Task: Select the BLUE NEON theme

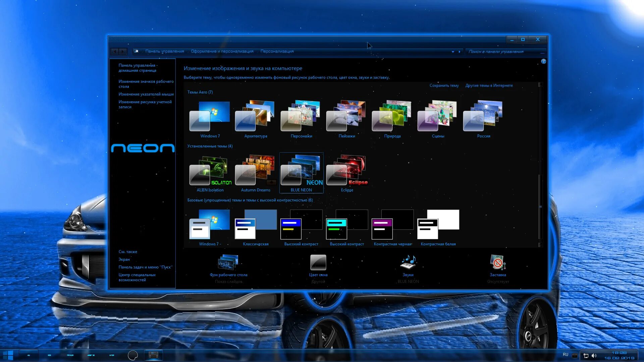Action: point(301,173)
